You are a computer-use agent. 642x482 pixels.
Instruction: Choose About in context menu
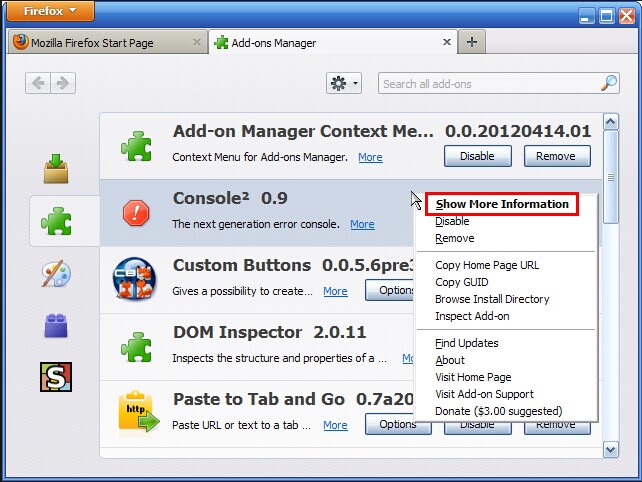[x=450, y=360]
